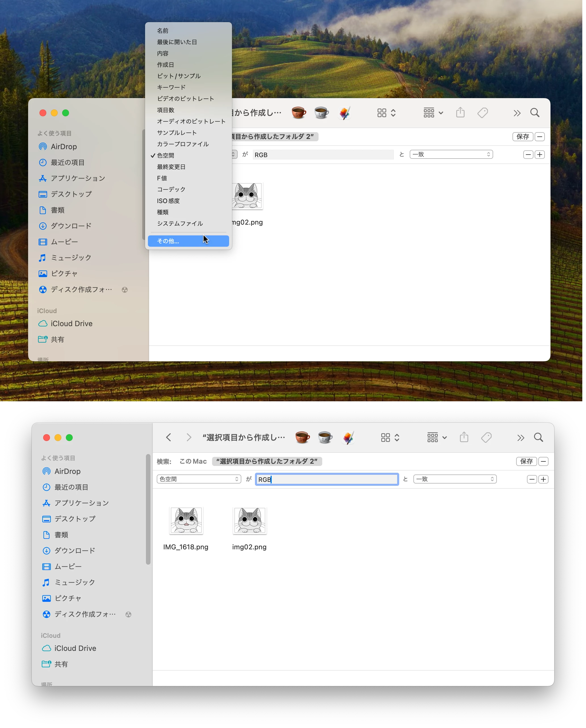Click the RGB text field in lower window
The height and width of the screenshot is (728, 586).
click(327, 480)
